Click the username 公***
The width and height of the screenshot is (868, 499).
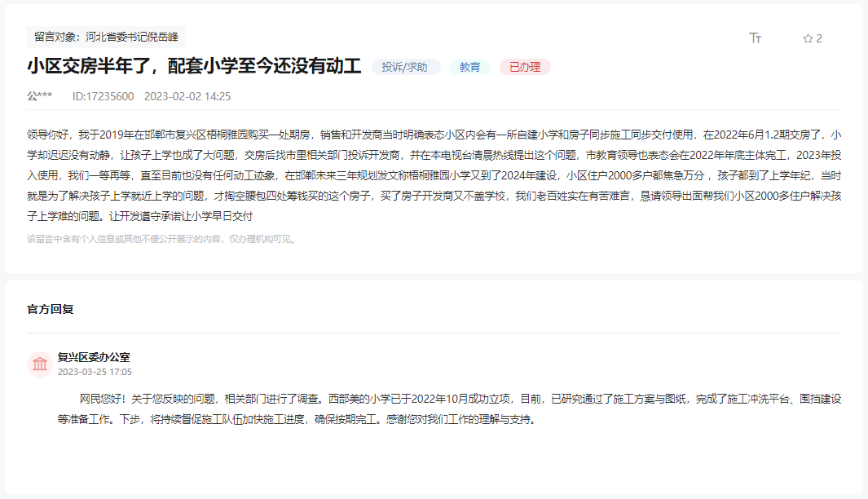[40, 96]
